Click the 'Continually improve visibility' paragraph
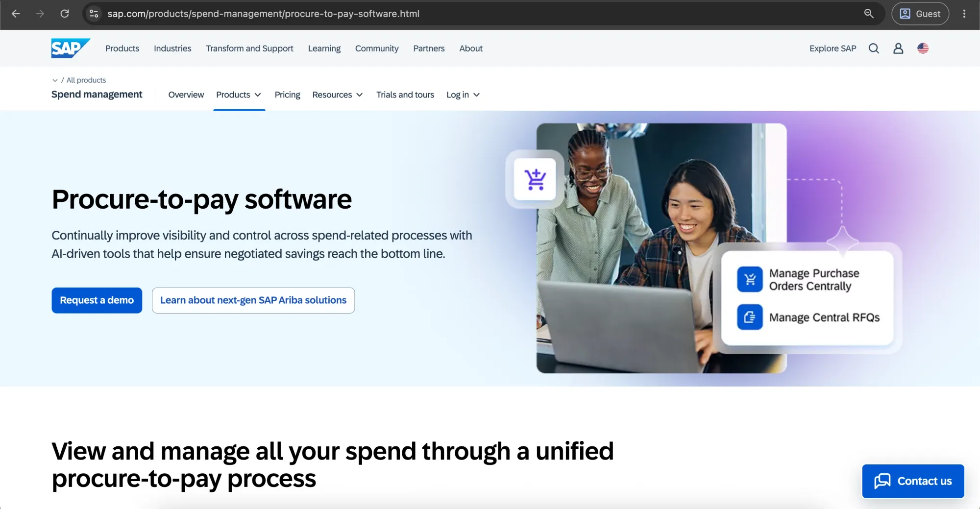The height and width of the screenshot is (509, 980). click(x=262, y=244)
